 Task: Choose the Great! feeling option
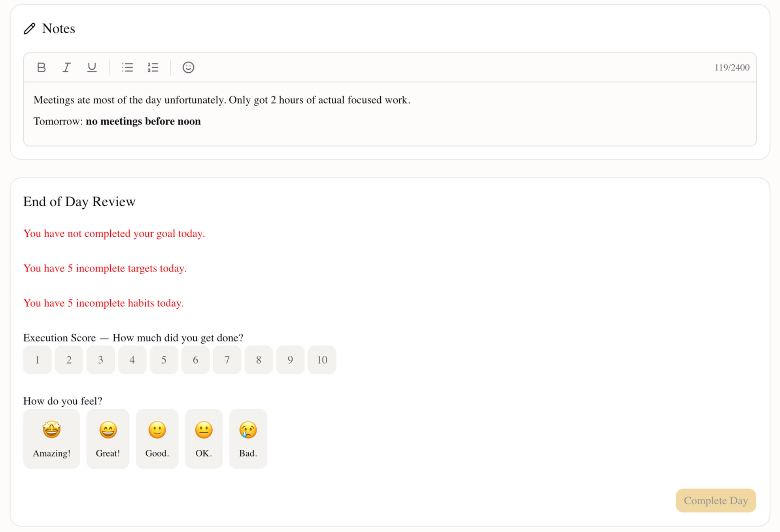point(108,439)
